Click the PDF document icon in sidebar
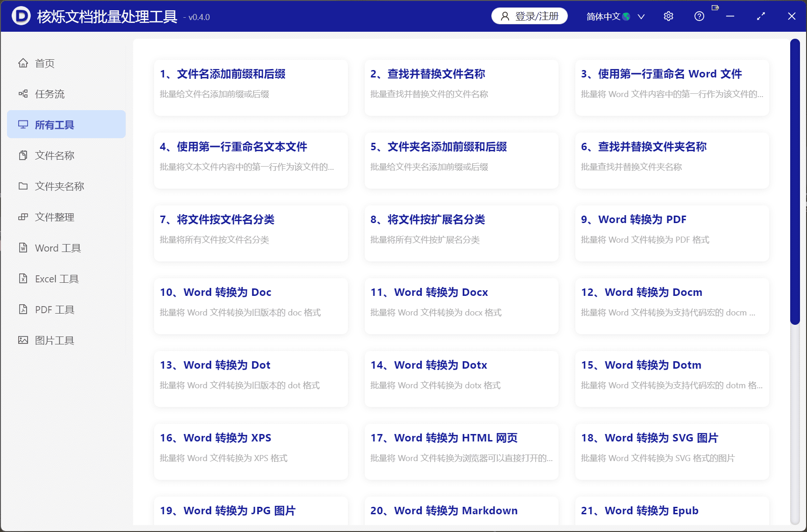This screenshot has height=532, width=807. (23, 309)
